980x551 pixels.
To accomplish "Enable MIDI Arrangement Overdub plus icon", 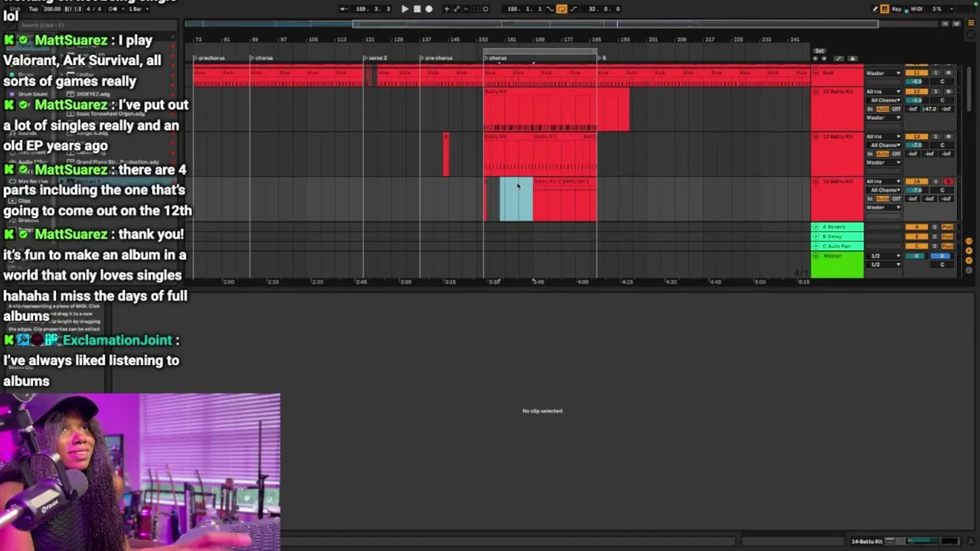I will (446, 9).
